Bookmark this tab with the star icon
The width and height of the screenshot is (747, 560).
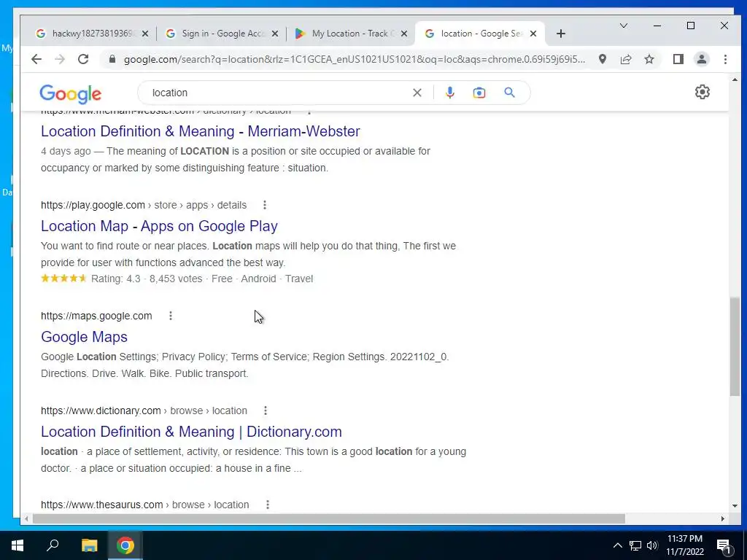[x=649, y=59]
